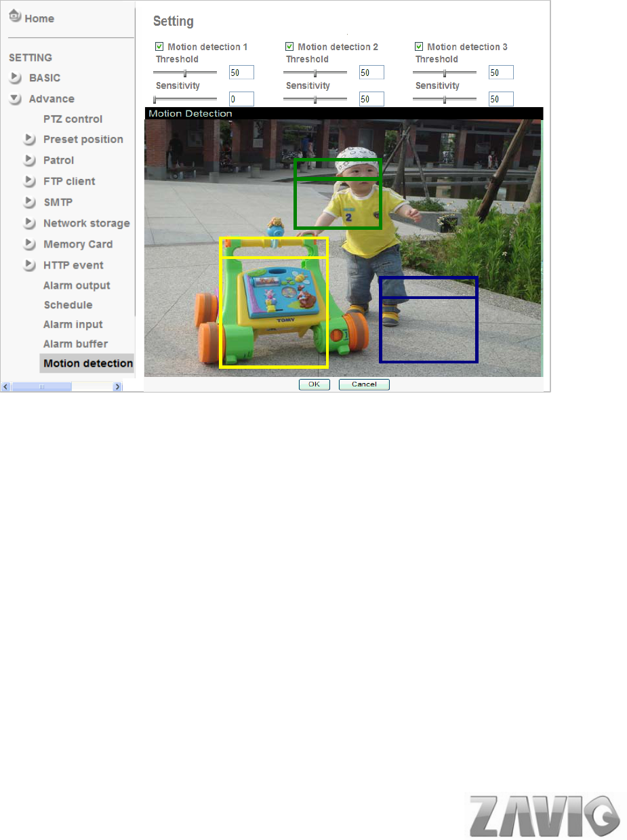The image size is (627, 840).
Task: Click the sidebar horizontal scrollbar thumb
Action: click(x=41, y=386)
